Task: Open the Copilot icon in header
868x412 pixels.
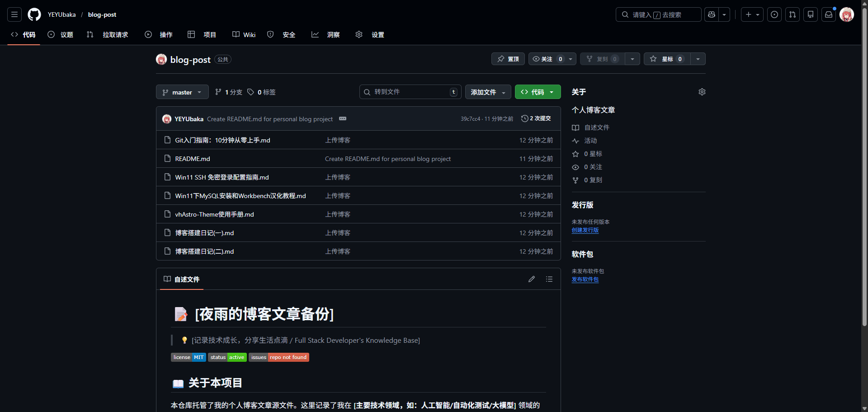Action: (712, 14)
